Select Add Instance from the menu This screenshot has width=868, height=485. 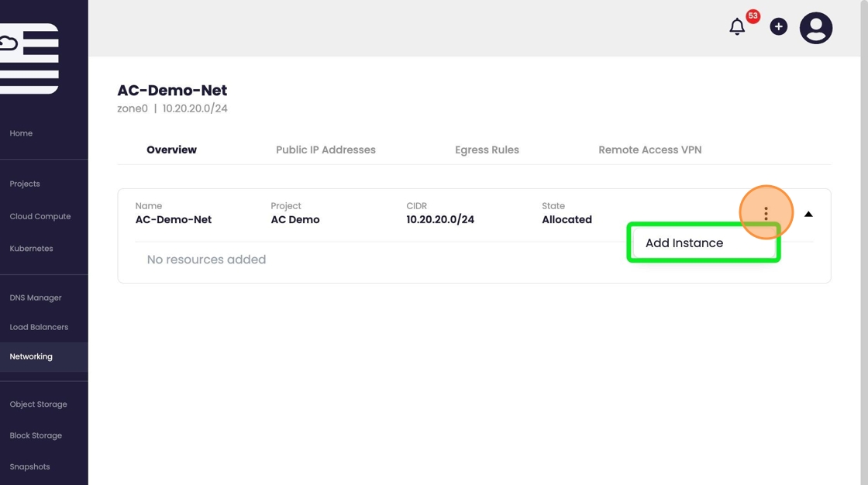684,242
